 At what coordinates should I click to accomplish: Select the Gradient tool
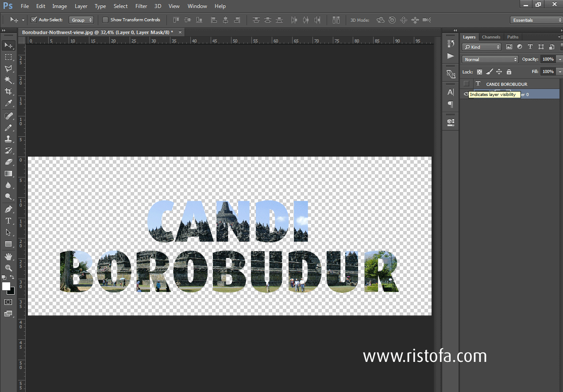click(x=9, y=173)
